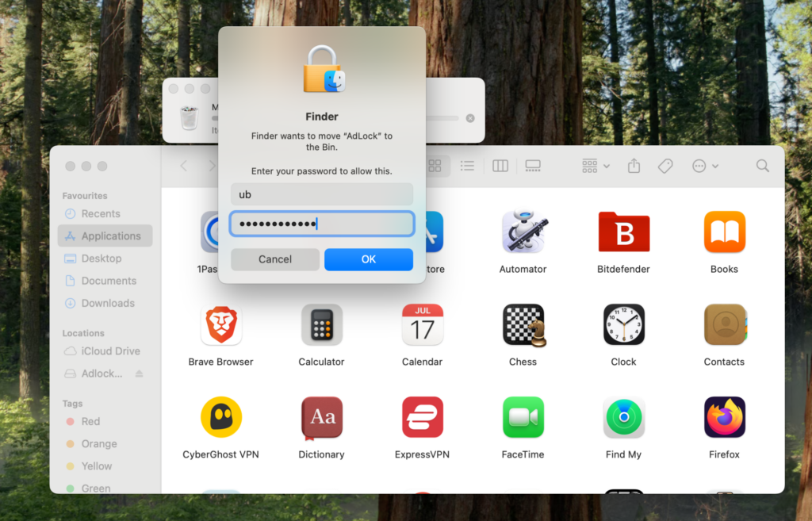This screenshot has width=812, height=521.
Task: Confirm with the OK button
Action: coord(369,259)
